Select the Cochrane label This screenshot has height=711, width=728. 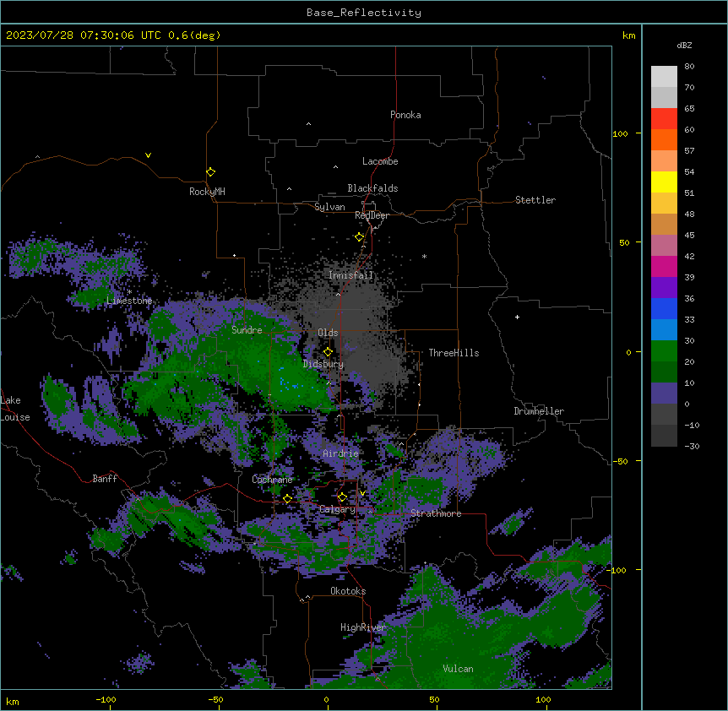click(272, 480)
